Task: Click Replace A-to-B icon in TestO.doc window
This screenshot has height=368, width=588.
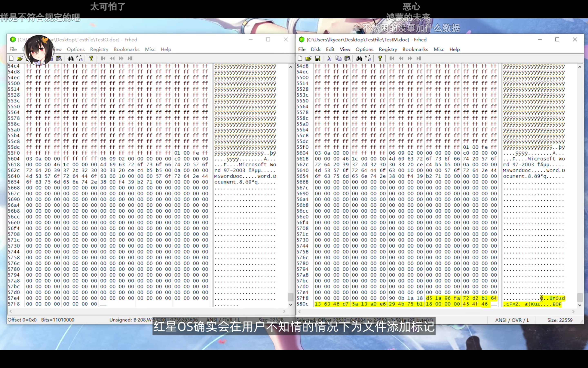Action: coord(80,58)
